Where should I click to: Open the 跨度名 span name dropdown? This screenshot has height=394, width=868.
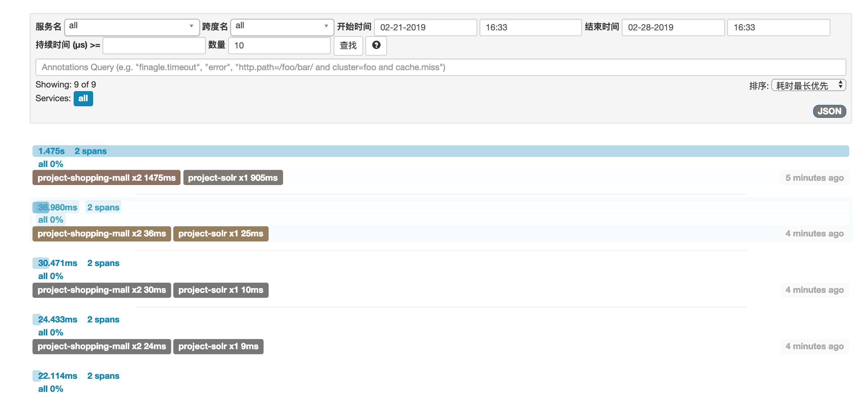[x=282, y=27]
